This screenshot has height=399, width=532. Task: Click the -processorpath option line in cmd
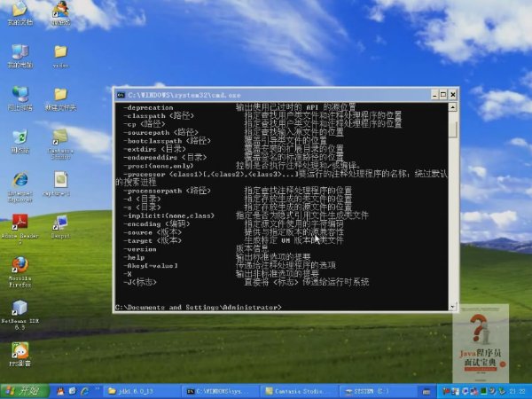238,191
